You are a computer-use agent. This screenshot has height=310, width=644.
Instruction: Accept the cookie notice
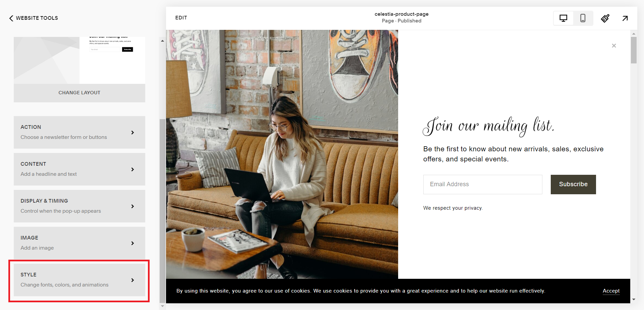611,291
